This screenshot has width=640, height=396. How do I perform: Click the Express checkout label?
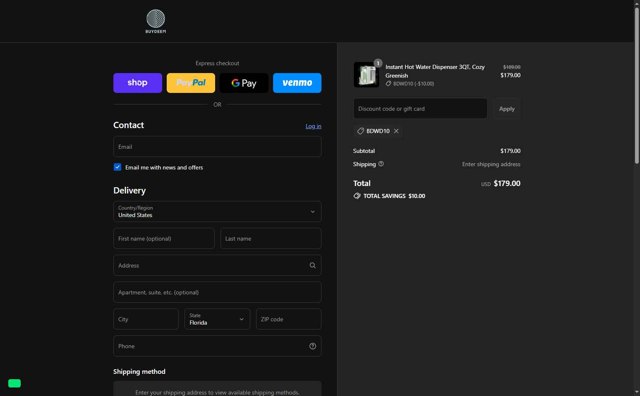coord(217,63)
